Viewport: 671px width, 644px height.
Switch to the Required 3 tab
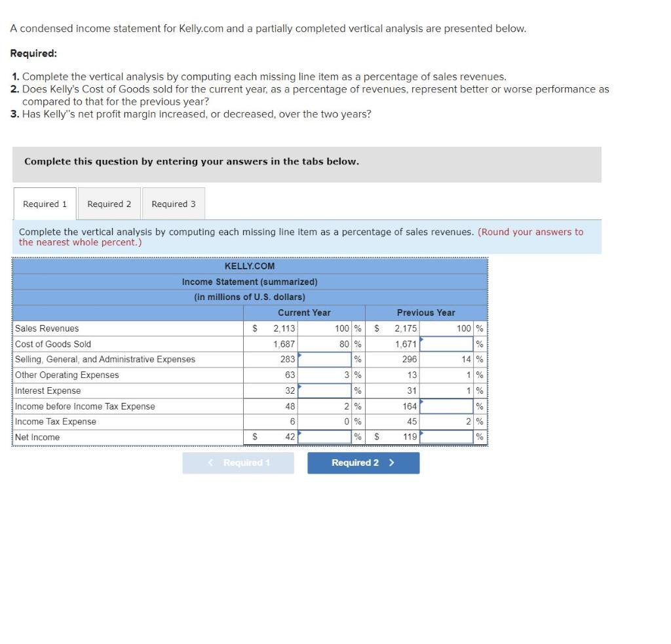click(173, 203)
